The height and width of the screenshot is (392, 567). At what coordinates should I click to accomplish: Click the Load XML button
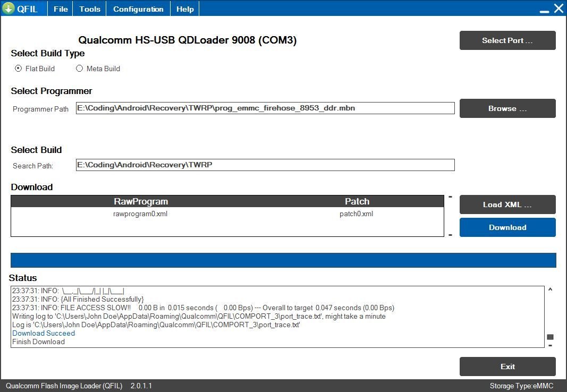click(x=507, y=204)
